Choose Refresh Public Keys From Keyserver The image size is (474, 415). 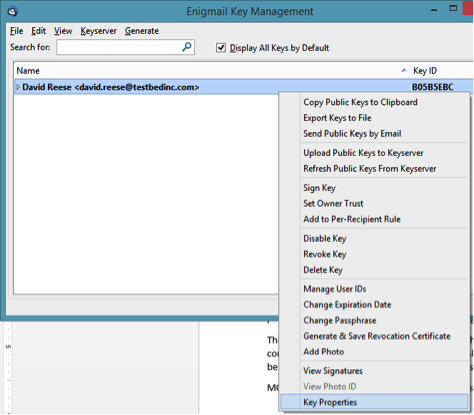pyautogui.click(x=370, y=169)
